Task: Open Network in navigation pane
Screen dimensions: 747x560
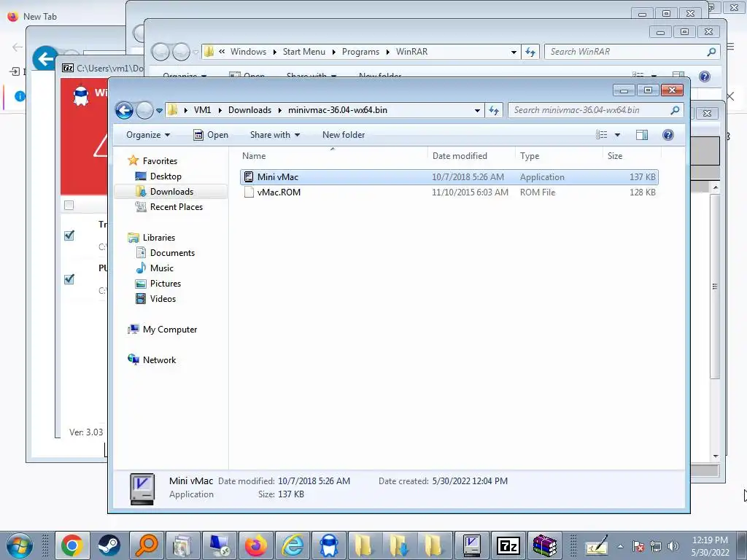Action: [x=159, y=359]
